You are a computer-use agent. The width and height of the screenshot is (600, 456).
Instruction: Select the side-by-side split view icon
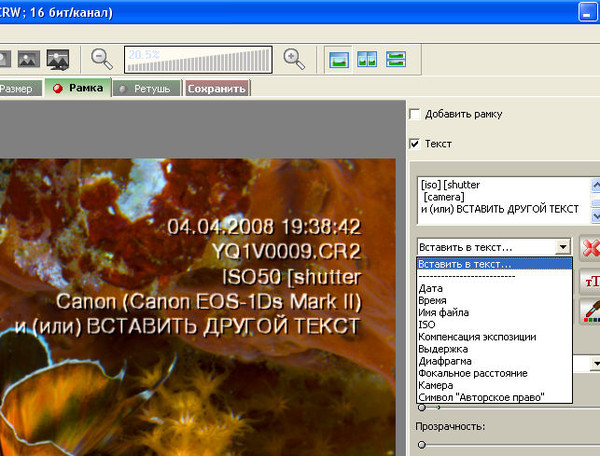click(x=367, y=60)
